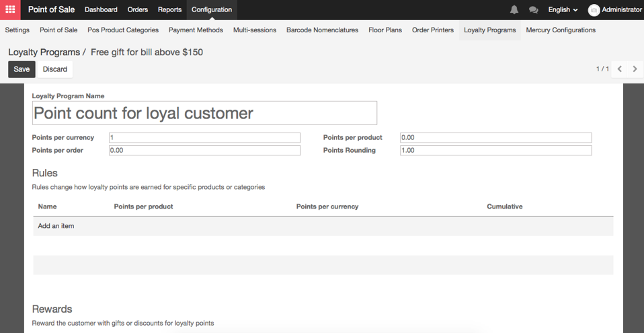Switch to Floor Plans tab
Viewport: 644px width, 333px height.
pos(385,30)
